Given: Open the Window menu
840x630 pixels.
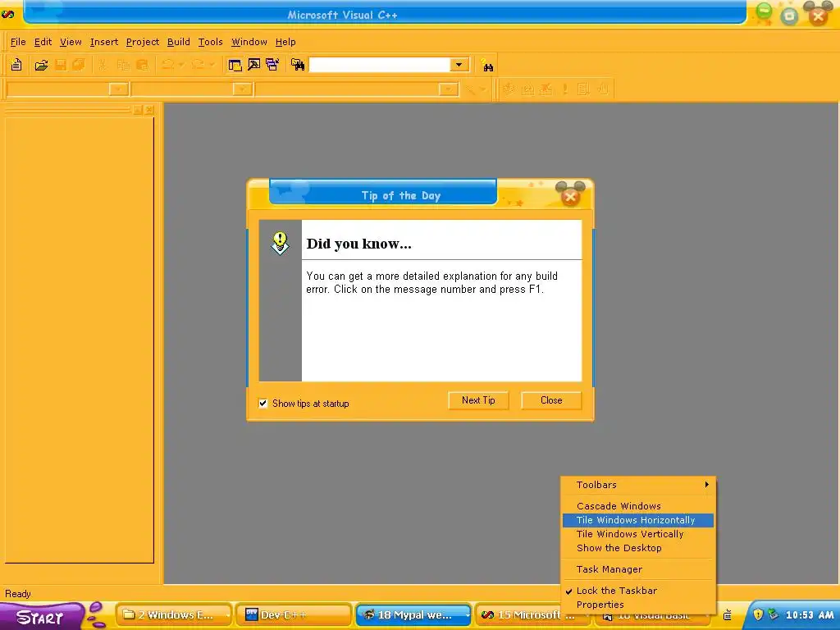Looking at the screenshot, I should click(x=249, y=42).
